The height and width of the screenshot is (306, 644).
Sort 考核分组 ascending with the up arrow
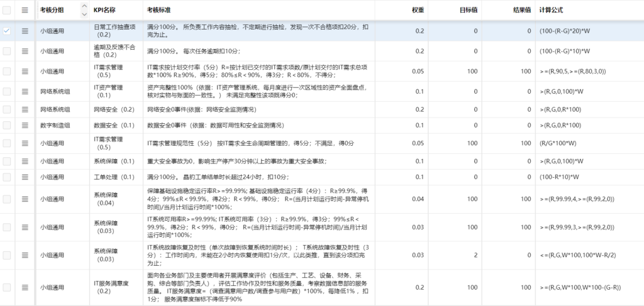click(84, 7)
